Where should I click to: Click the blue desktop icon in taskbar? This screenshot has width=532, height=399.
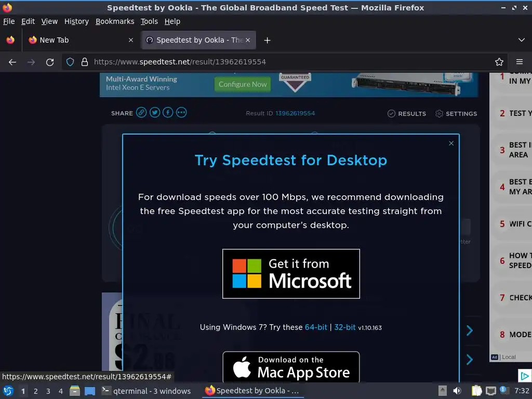[90, 391]
